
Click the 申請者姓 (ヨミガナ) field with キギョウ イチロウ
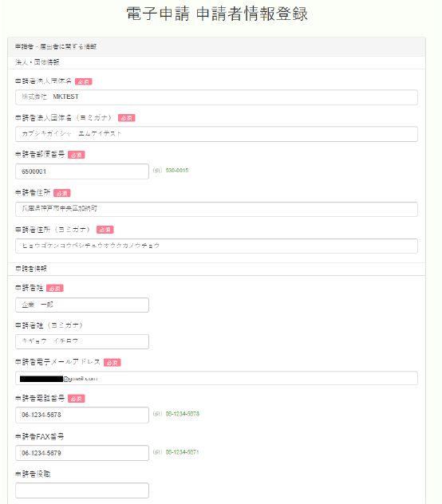click(82, 341)
